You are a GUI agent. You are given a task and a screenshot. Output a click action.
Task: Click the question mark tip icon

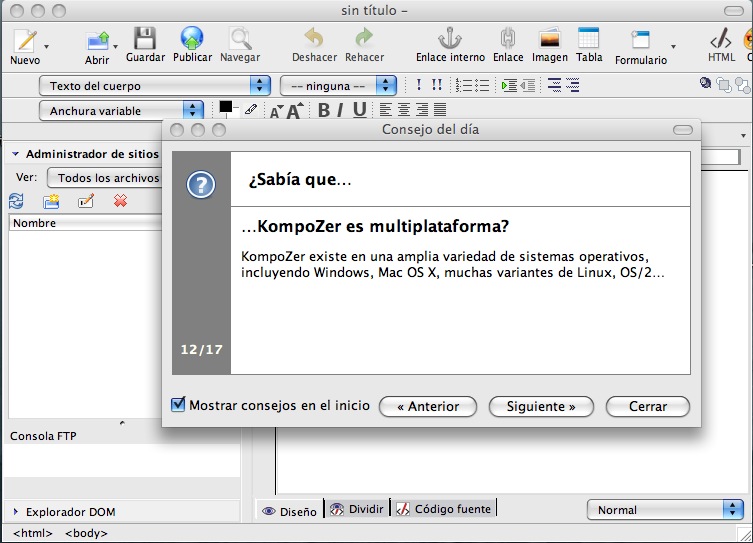(x=201, y=184)
